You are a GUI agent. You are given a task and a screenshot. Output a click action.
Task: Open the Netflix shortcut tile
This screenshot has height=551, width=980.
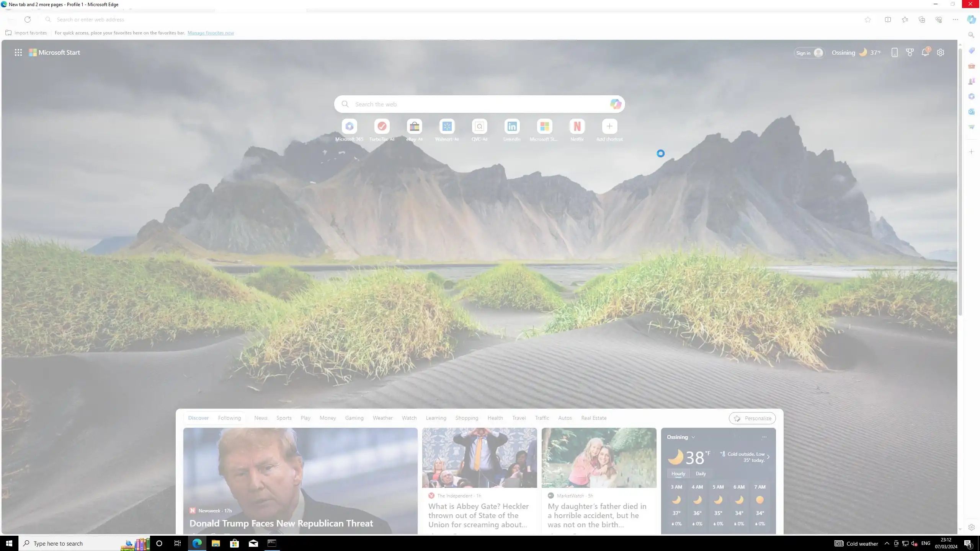[x=577, y=126]
